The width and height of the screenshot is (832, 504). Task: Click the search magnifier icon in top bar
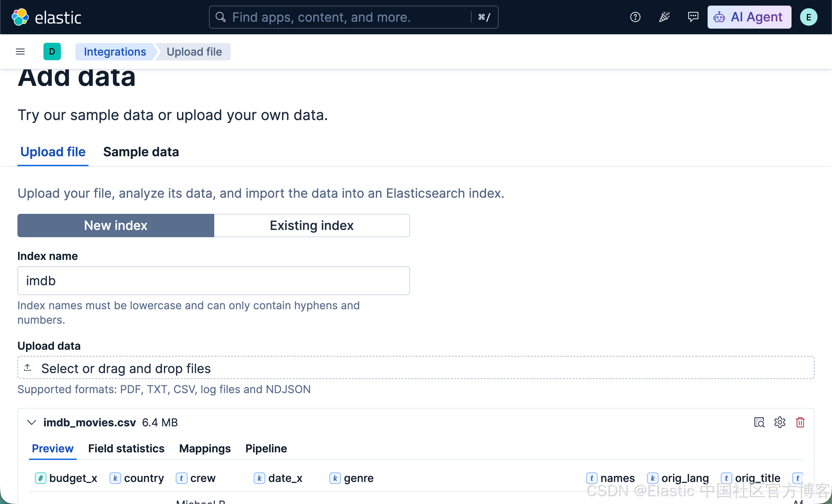pyautogui.click(x=221, y=17)
